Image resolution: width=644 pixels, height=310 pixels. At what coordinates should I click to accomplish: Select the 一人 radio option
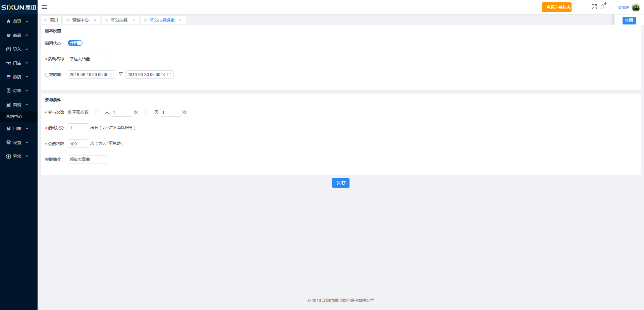coord(97,112)
